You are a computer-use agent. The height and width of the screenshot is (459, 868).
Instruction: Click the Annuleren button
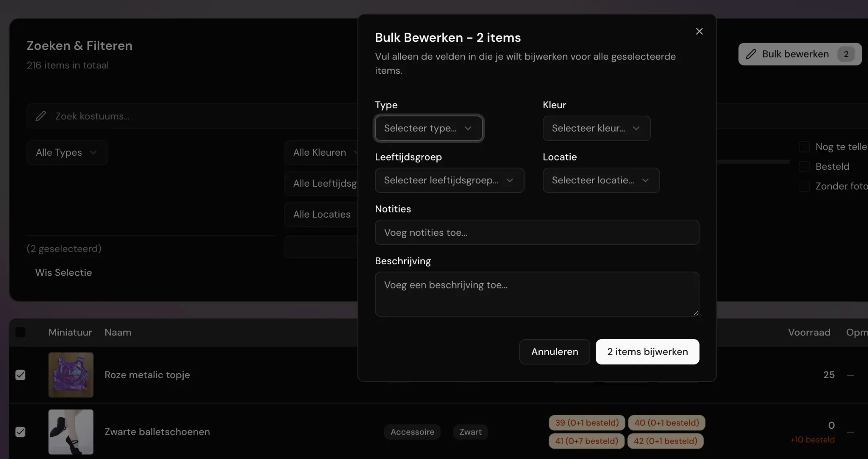coord(555,352)
